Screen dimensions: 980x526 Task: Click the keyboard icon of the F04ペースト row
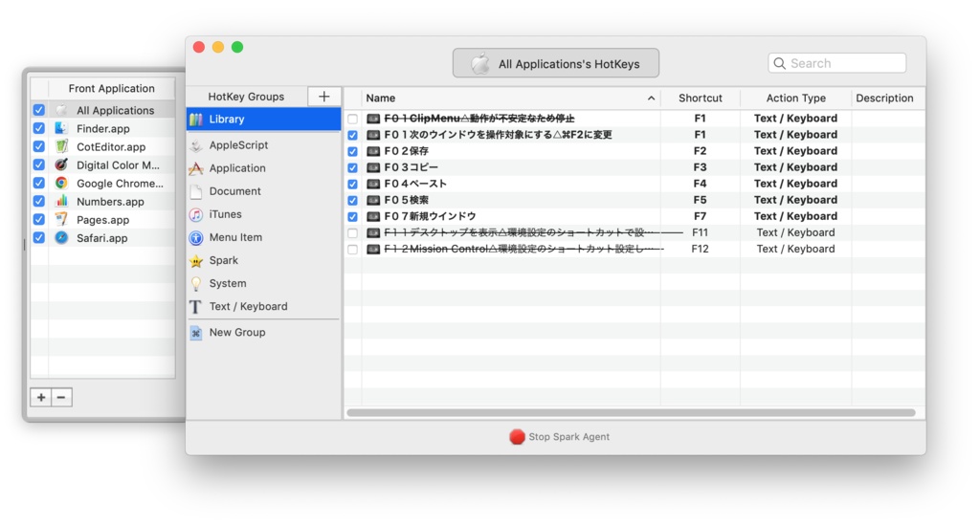click(x=374, y=184)
